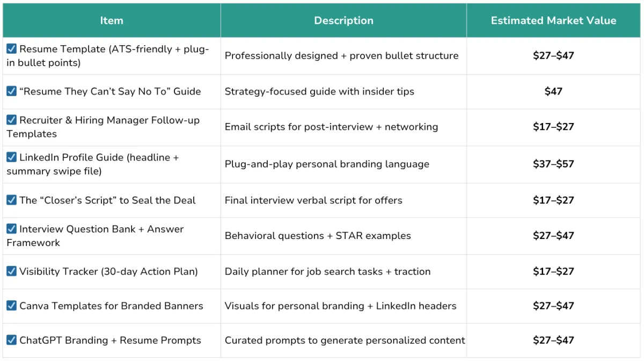Click the Canva Templates checkbox
Image resolution: width=644 pixels, height=362 pixels.
tap(11, 305)
